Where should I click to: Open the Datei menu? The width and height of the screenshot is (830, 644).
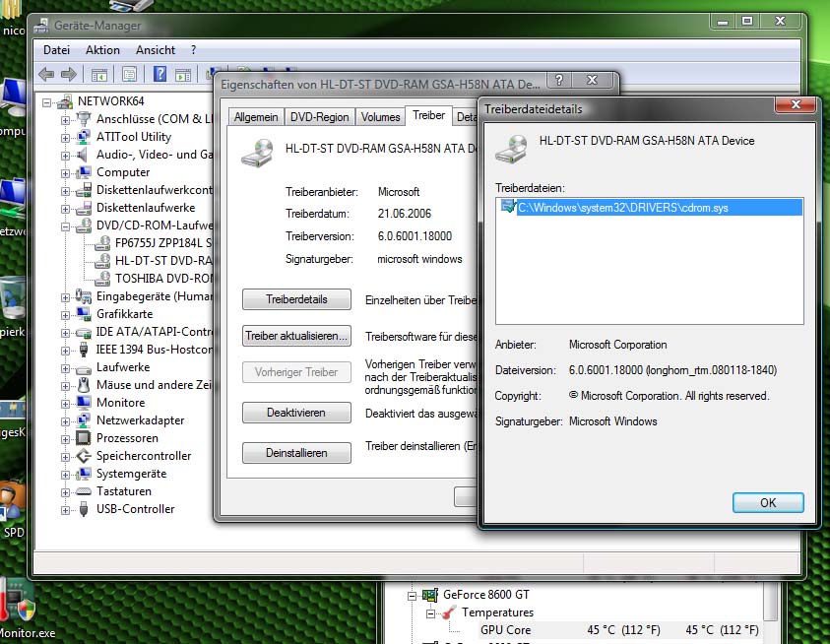57,50
